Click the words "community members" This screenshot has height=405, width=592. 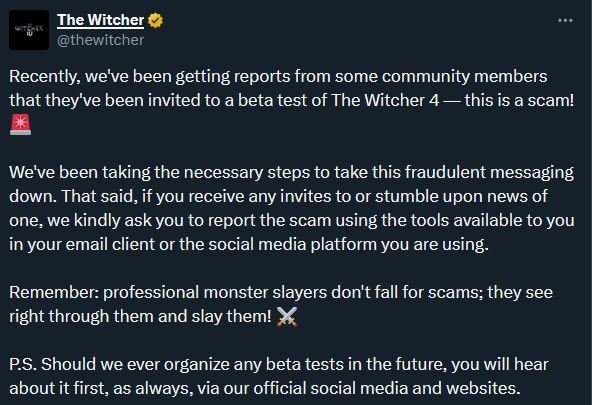click(x=464, y=77)
